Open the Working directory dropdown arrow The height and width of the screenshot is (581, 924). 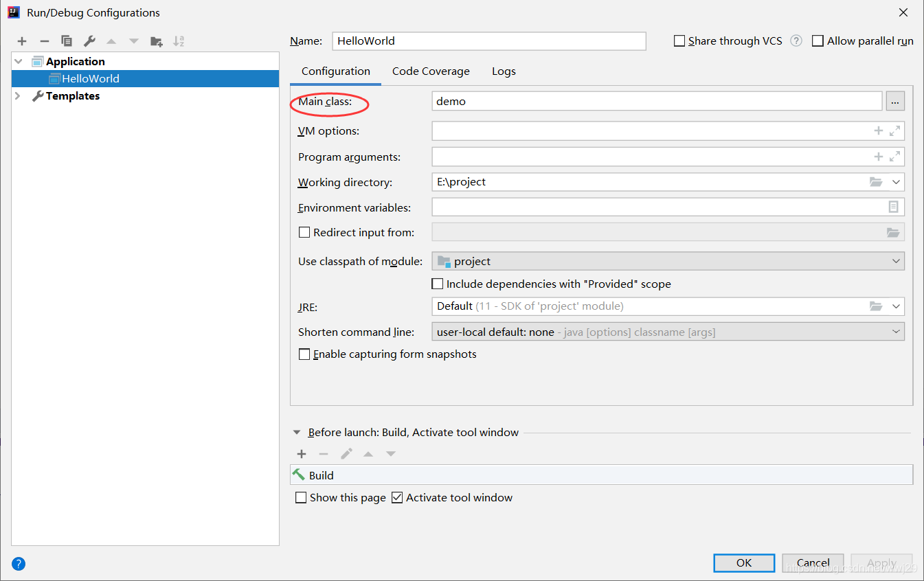click(x=896, y=182)
